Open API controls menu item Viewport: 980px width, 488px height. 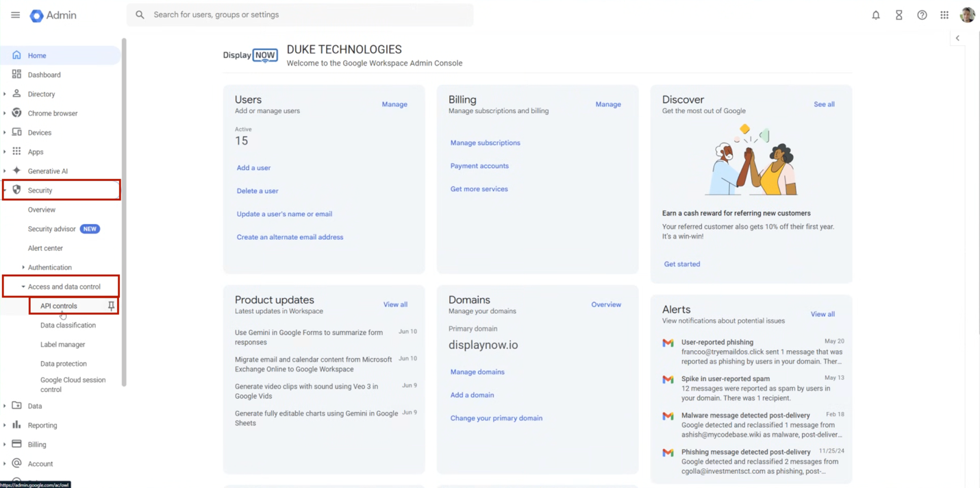pyautogui.click(x=59, y=306)
